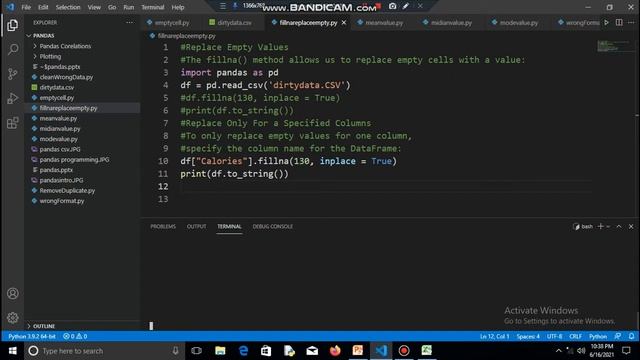Click the Type here to search box
This screenshot has width=640, height=360.
pos(103,351)
